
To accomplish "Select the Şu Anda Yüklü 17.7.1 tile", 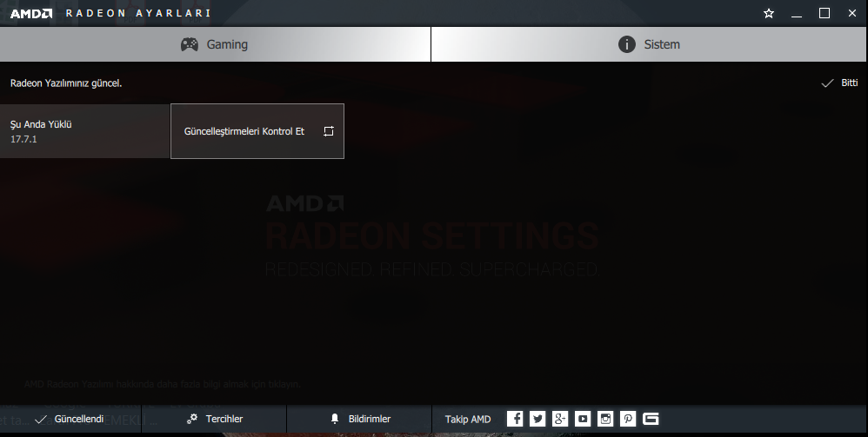I will tap(84, 131).
